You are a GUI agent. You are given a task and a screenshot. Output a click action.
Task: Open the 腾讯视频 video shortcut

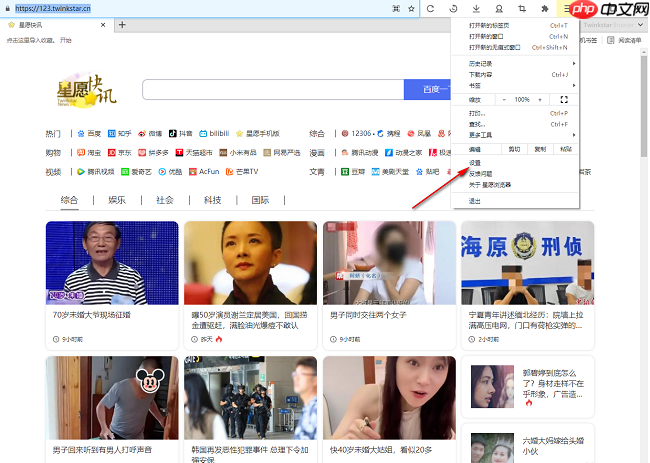pos(96,172)
